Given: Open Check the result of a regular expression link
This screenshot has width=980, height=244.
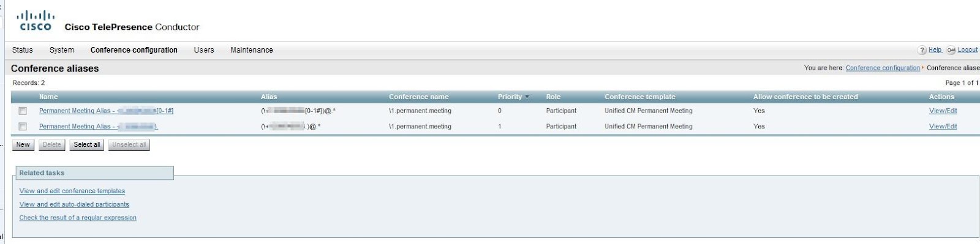Looking at the screenshot, I should coord(78,218).
